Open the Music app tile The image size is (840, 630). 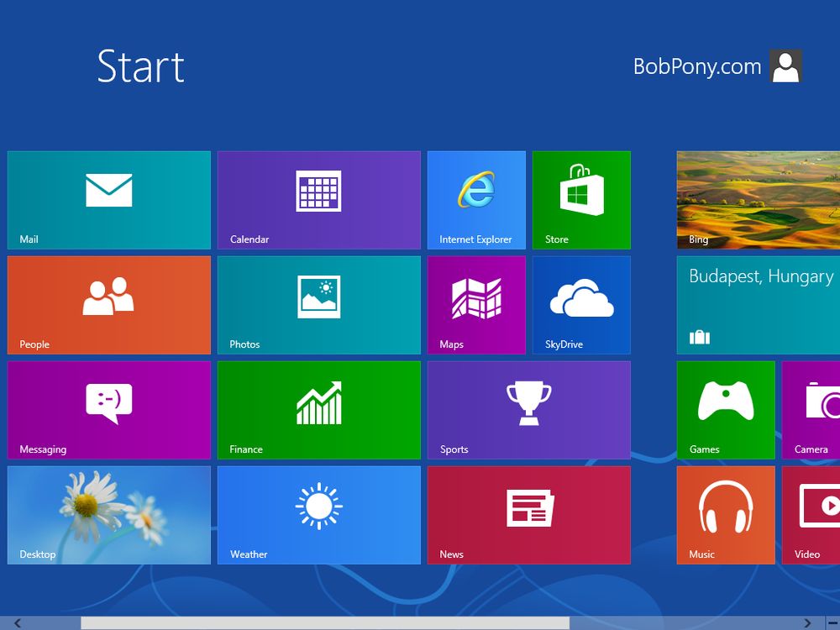click(x=726, y=515)
